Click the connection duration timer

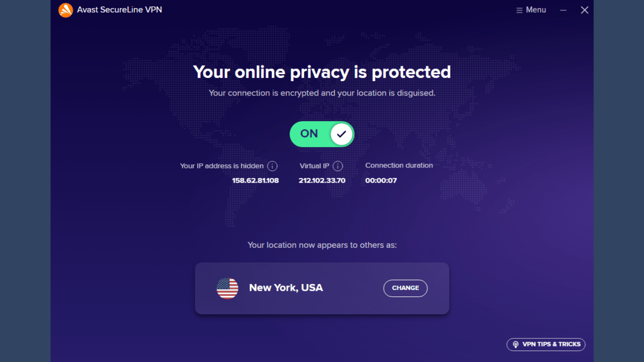pos(381,180)
